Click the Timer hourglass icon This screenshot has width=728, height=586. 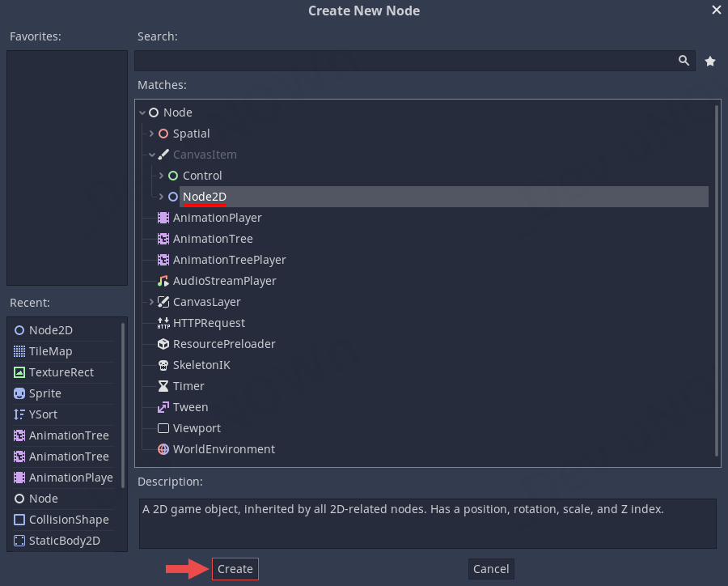pos(163,386)
